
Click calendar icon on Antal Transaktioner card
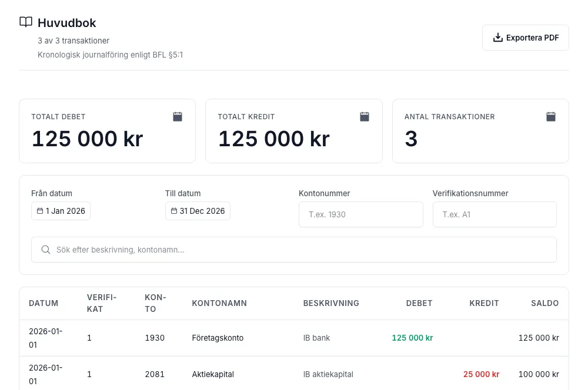pyautogui.click(x=550, y=116)
